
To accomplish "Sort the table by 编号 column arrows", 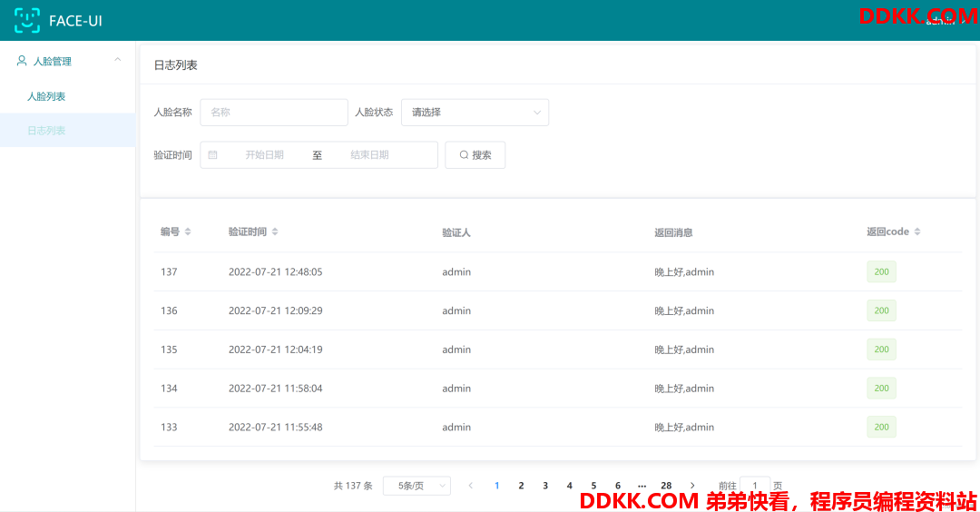I will [188, 232].
